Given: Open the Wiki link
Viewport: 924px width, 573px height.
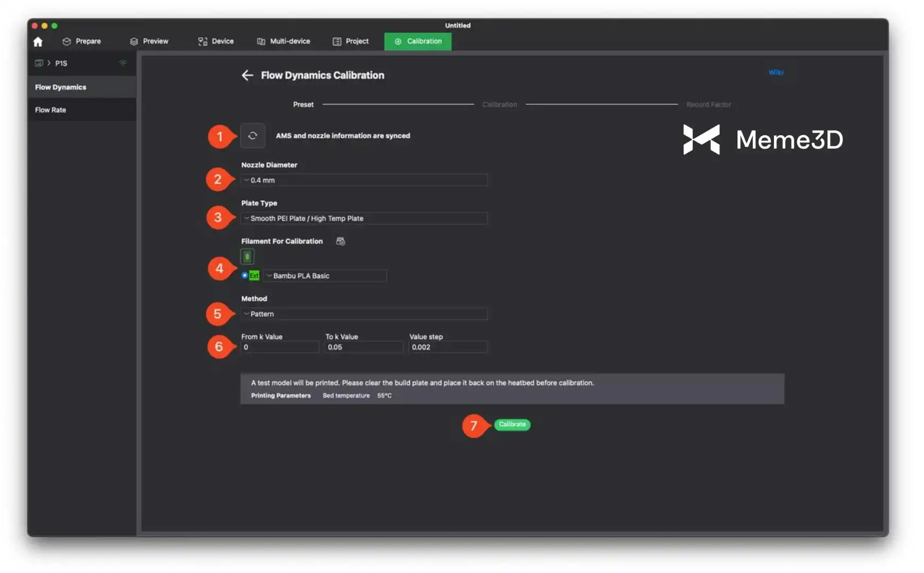Looking at the screenshot, I should (x=776, y=73).
